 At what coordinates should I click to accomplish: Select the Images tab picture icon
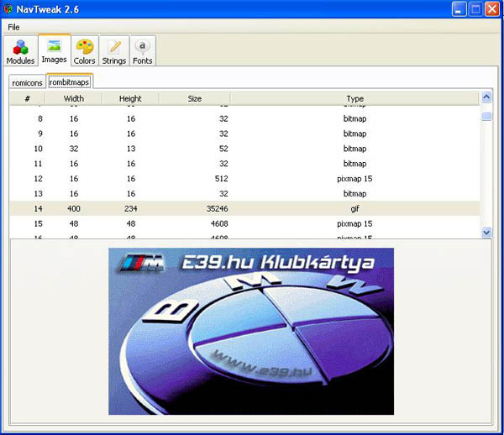[x=54, y=50]
